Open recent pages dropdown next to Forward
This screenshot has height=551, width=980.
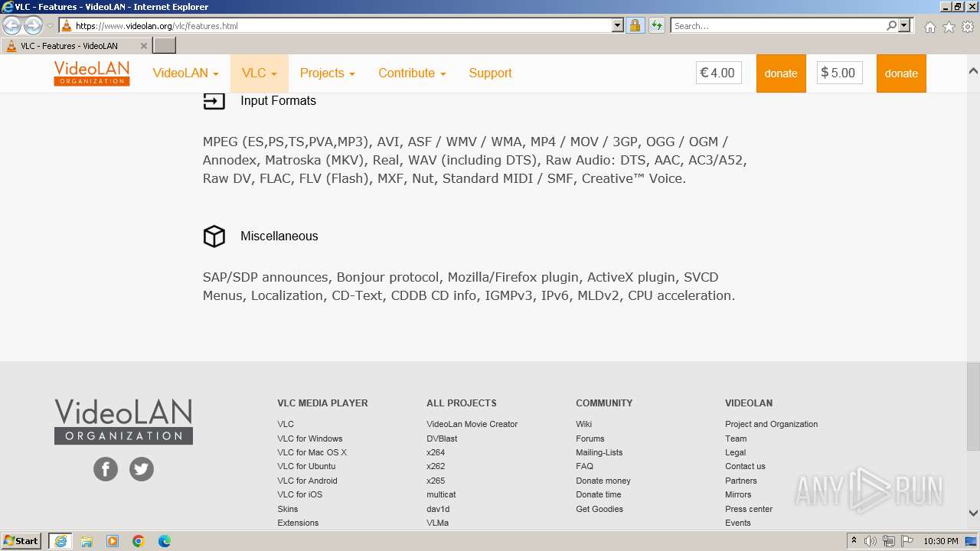click(x=50, y=26)
